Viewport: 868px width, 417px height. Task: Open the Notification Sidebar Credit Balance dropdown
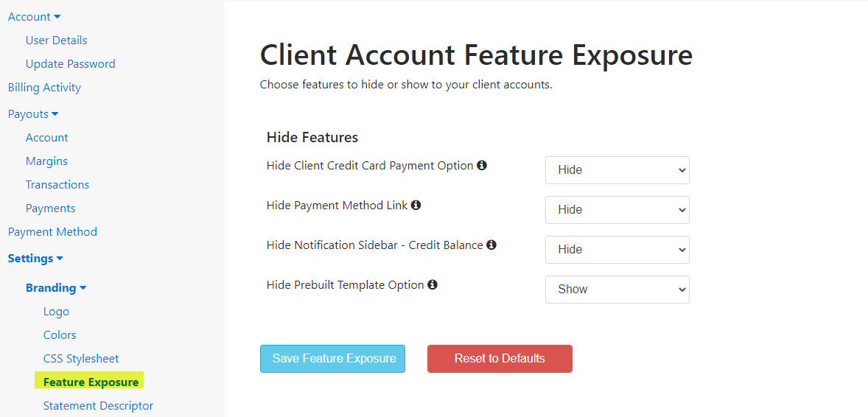point(617,250)
